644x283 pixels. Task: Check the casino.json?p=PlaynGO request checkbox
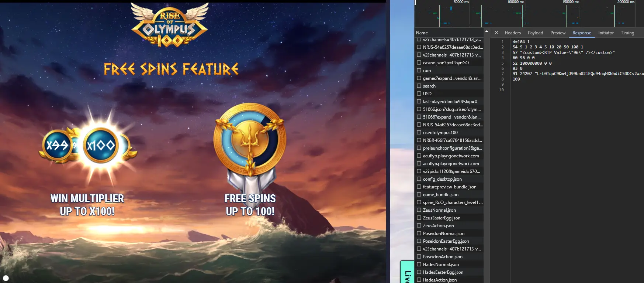(419, 63)
